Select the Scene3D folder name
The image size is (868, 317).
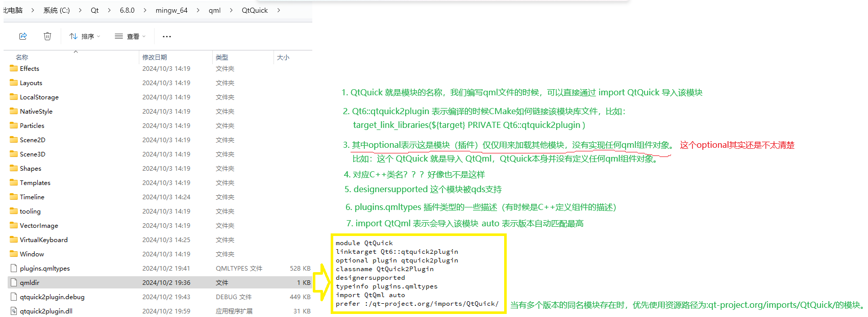(33, 154)
